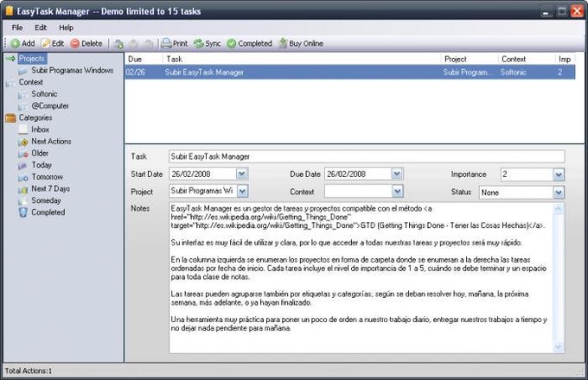588x380 pixels.
Task: Mark task done with Completed button
Action: [249, 43]
